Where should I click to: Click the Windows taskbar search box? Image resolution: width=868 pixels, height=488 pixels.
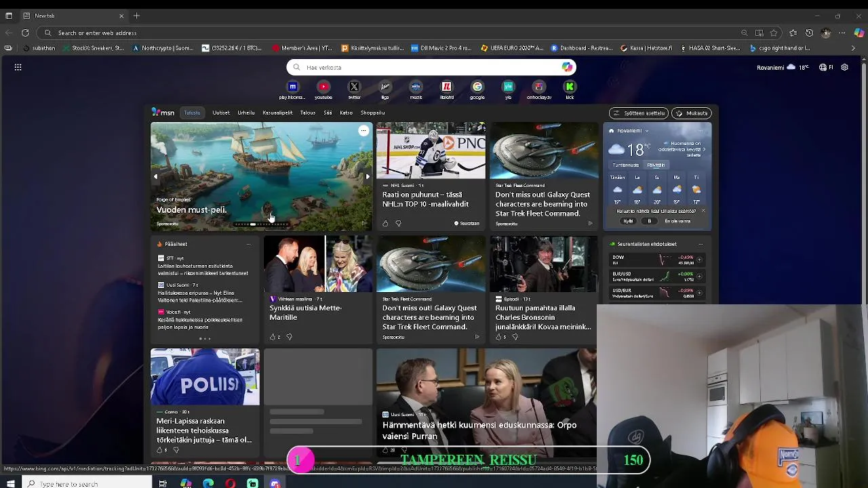coord(86,483)
